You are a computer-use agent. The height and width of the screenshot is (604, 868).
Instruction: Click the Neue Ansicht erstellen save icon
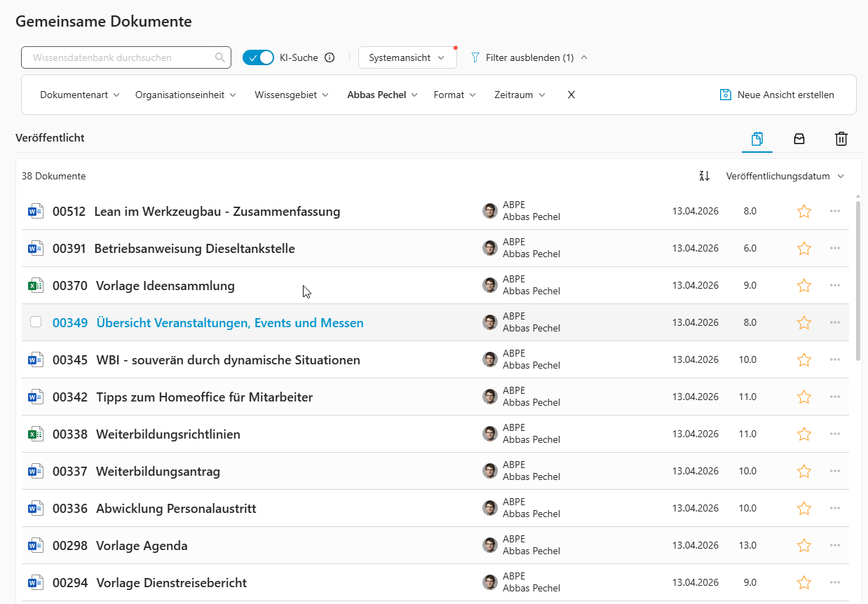(x=725, y=94)
